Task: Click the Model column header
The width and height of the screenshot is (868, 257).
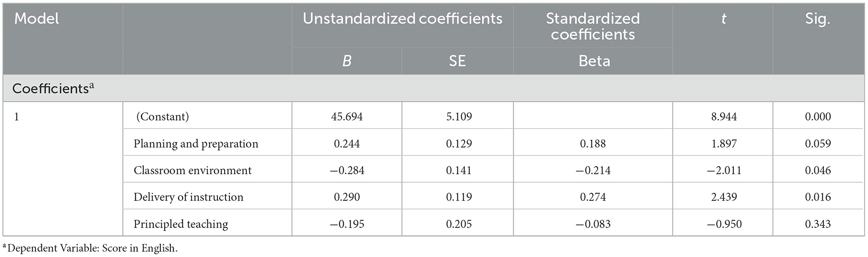Action: (37, 19)
